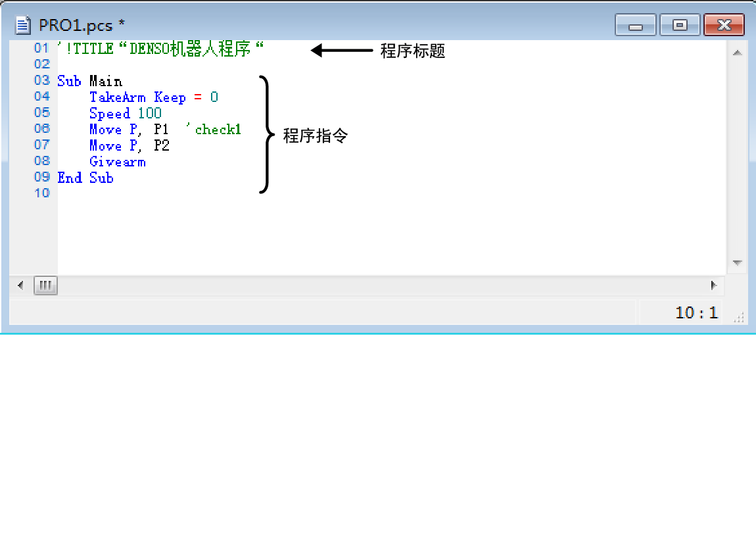Click the "Move P, P2" instruction

point(129,146)
